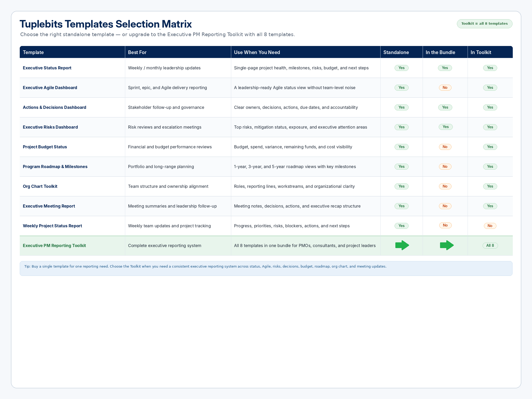
Task: Select the Executive Meeting Report template name
Action: pyautogui.click(x=49, y=206)
